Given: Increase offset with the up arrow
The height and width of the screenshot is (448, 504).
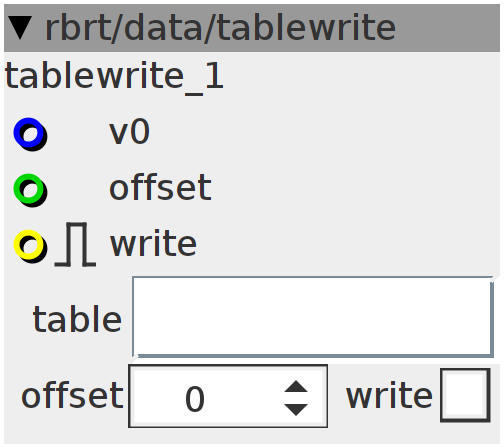Looking at the screenshot, I should point(296,386).
